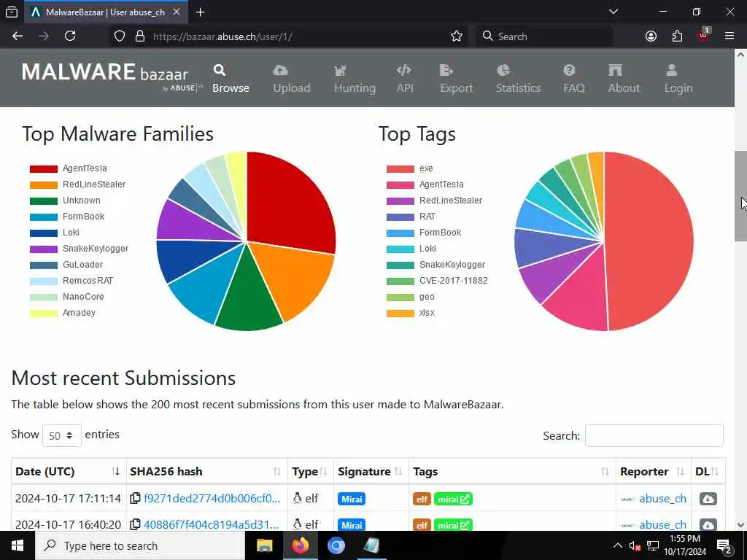Open File Explorer from taskbar
Screen dimensions: 747x560
pyautogui.click(x=264, y=545)
